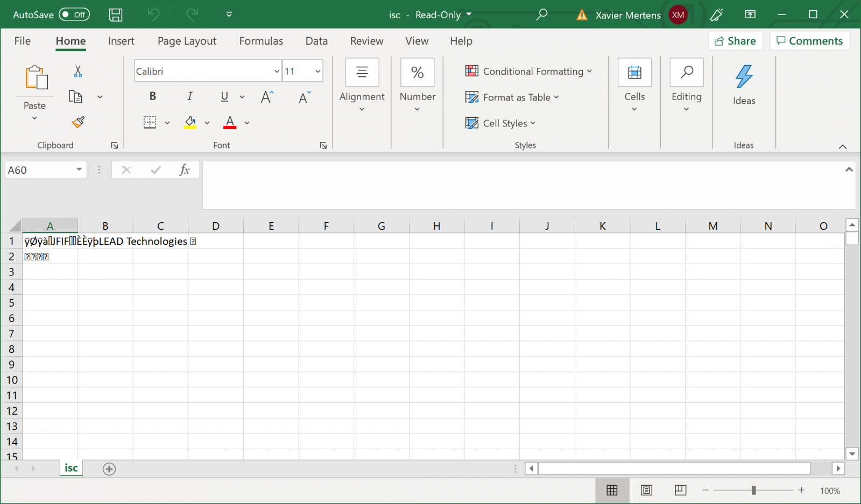Switch to the Review tab
This screenshot has height=504, width=861.
pos(366,41)
